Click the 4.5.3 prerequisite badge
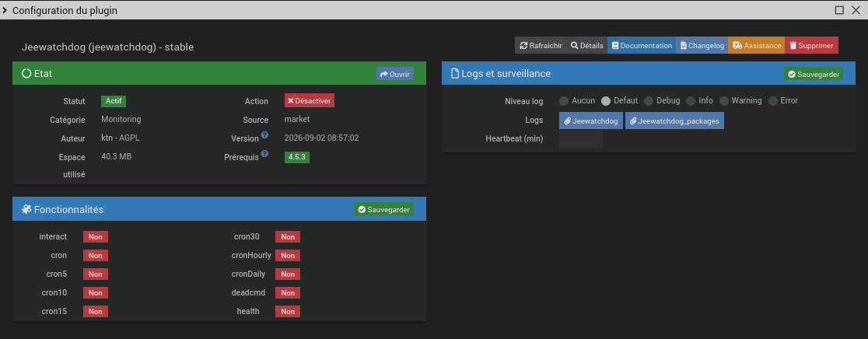868x339 pixels. 297,157
